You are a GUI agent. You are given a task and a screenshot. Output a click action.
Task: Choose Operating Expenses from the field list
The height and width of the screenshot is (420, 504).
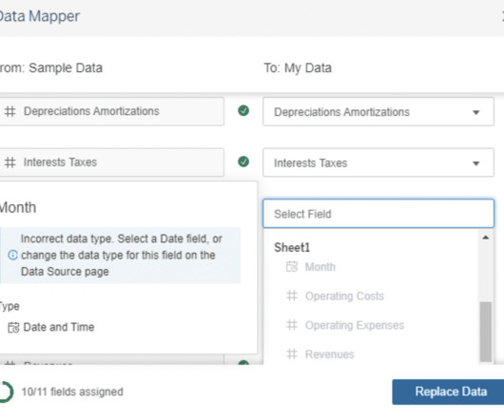pyautogui.click(x=355, y=325)
